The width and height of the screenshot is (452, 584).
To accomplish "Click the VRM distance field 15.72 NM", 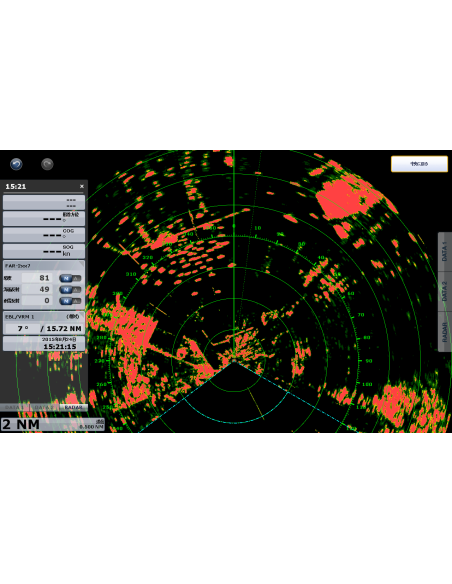I will (x=63, y=328).
